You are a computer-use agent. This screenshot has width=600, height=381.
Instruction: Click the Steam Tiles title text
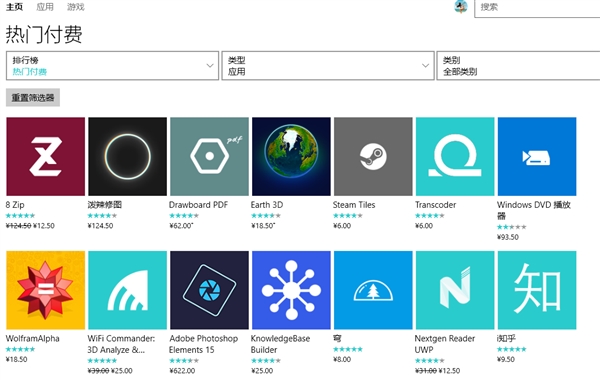tap(354, 205)
